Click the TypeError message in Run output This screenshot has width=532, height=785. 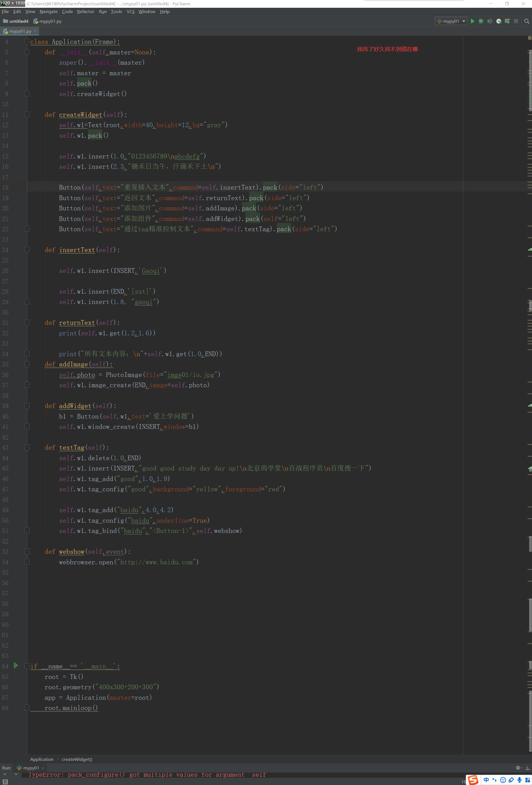(147, 774)
